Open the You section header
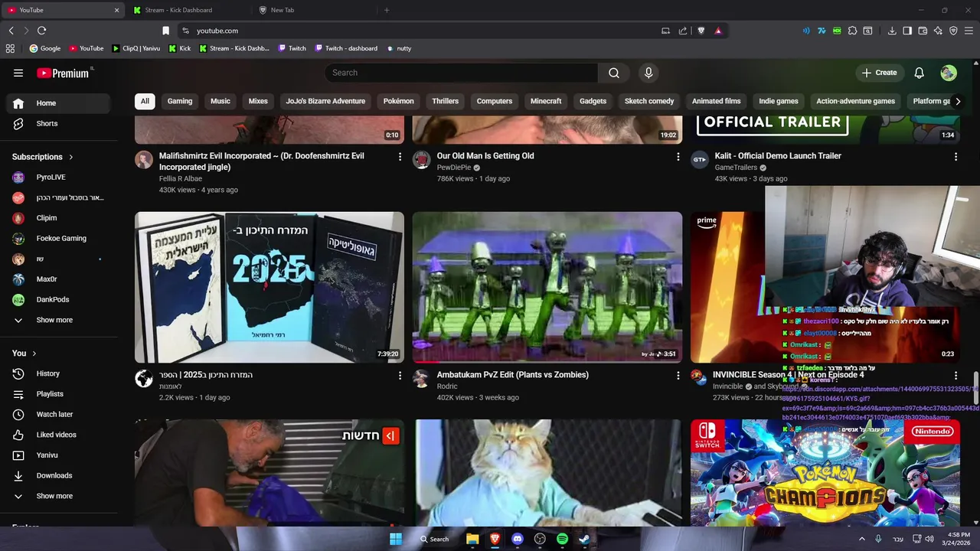Screen dimensions: 980x551 click(25, 353)
